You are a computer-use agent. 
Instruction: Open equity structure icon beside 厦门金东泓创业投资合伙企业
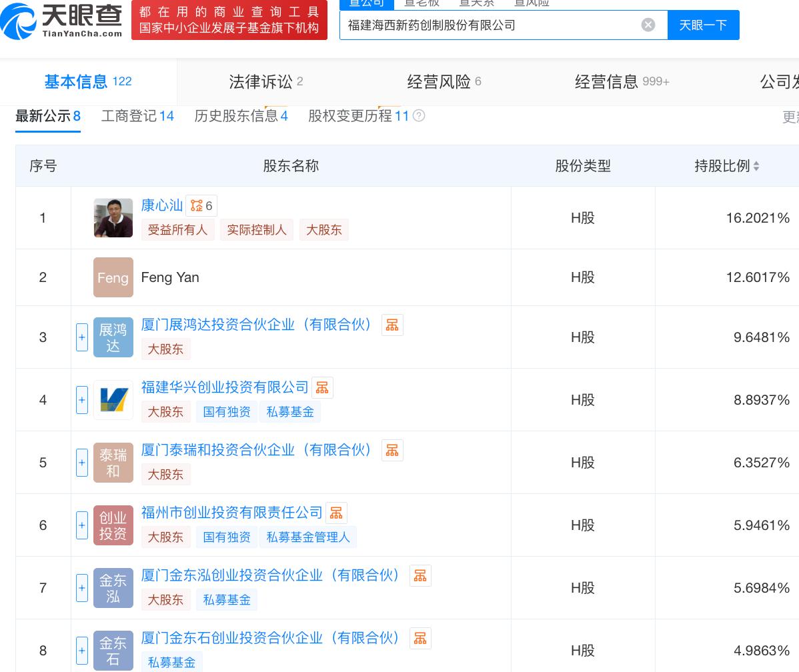420,576
